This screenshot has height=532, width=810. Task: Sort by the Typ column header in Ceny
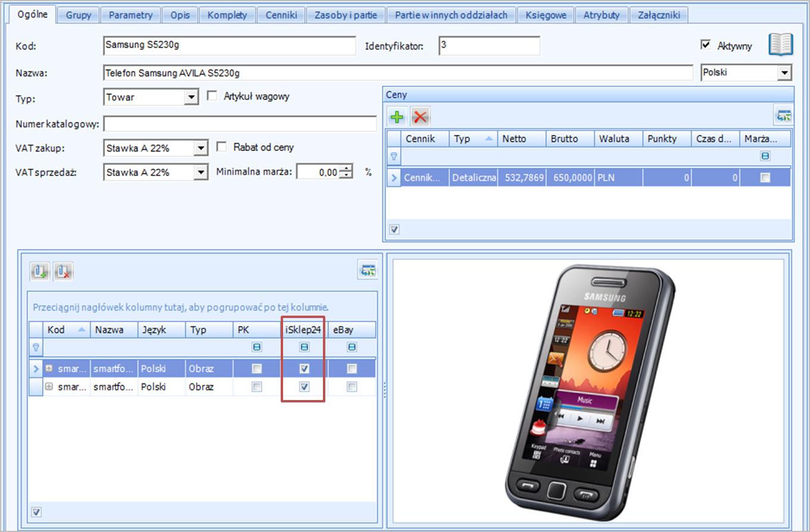(473, 138)
